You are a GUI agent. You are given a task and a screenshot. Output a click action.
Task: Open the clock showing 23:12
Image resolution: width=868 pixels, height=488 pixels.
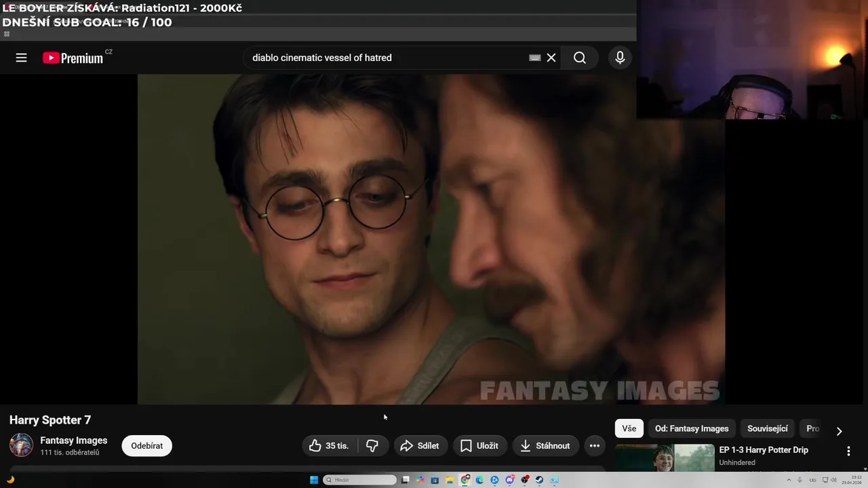[x=852, y=480]
